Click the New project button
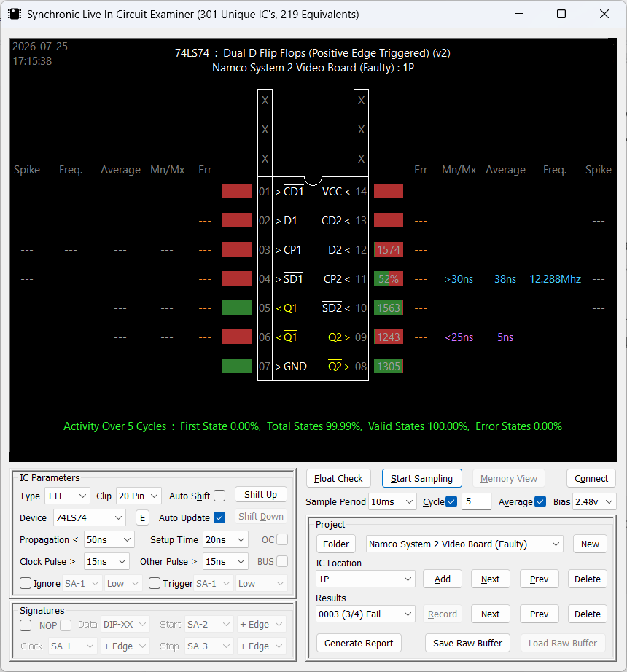Viewport: 627px width, 672px height. (590, 544)
